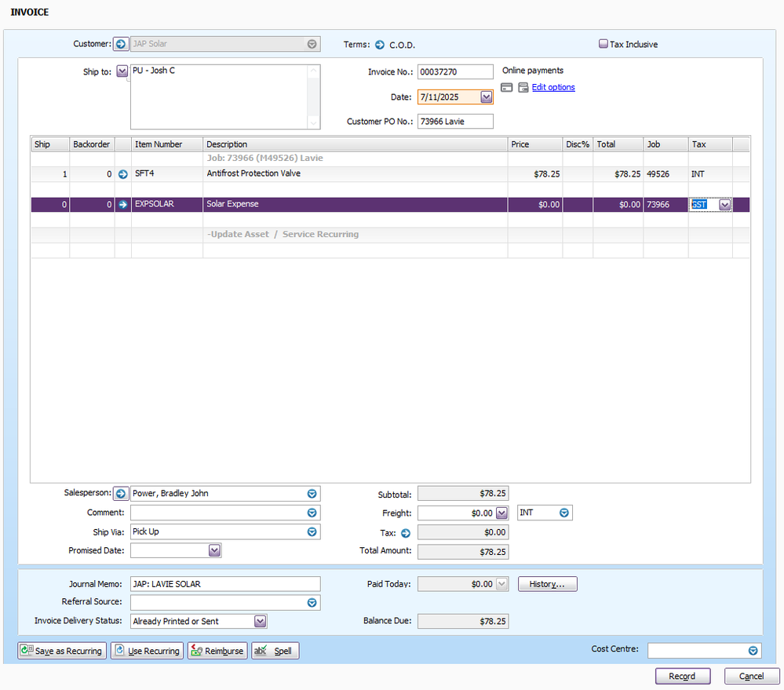Image resolution: width=784 pixels, height=690 pixels.
Task: Click the Terms C.O.D. arrow icon
Action: click(x=380, y=45)
